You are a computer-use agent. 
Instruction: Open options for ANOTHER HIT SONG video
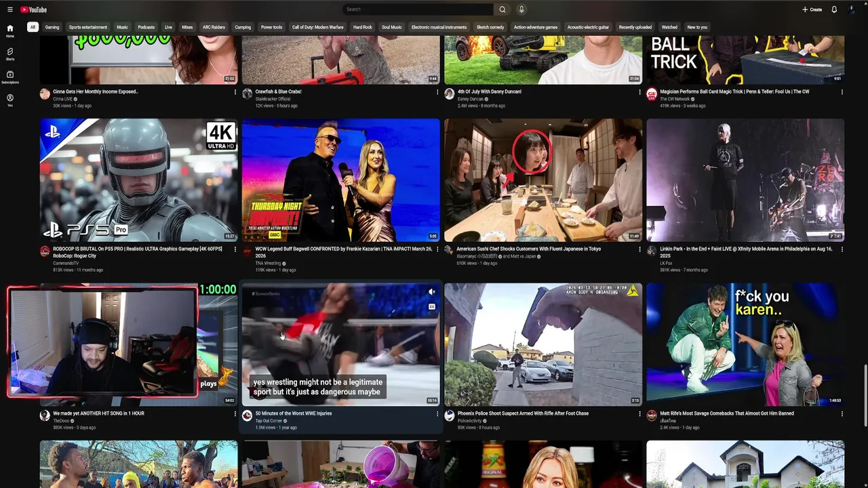(235, 413)
